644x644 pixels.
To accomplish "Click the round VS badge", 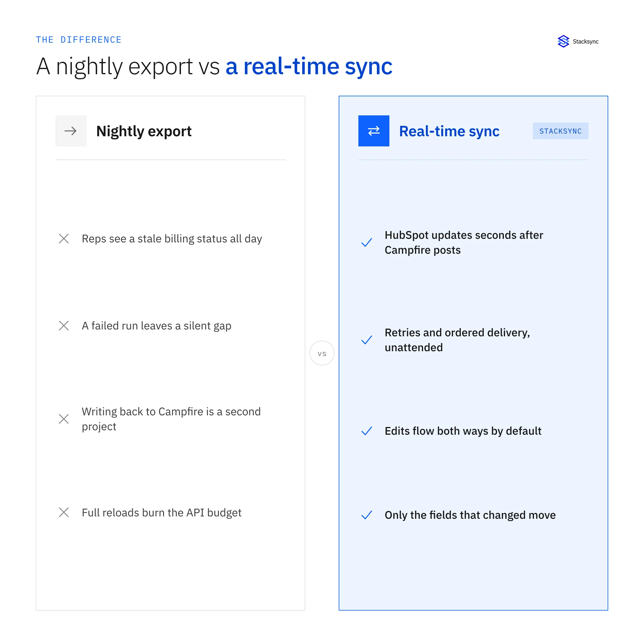I will point(322,353).
